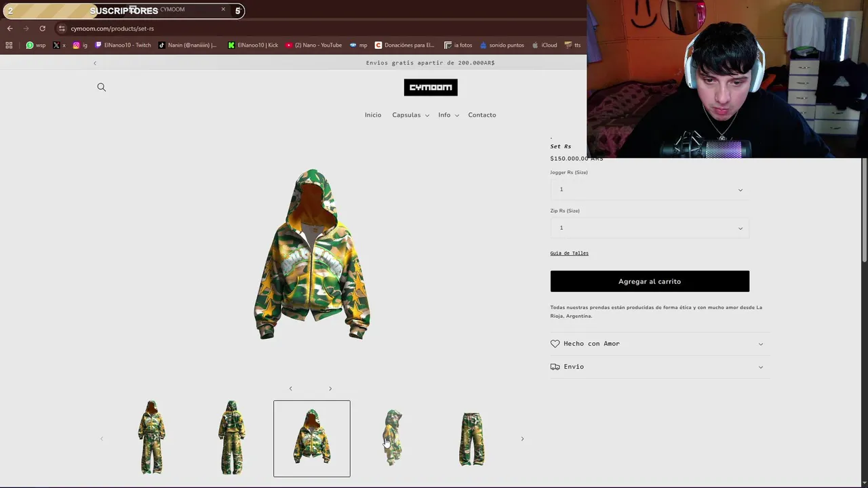Open the Jogger Rs size dropdown
This screenshot has width=868, height=488.
[x=650, y=190]
